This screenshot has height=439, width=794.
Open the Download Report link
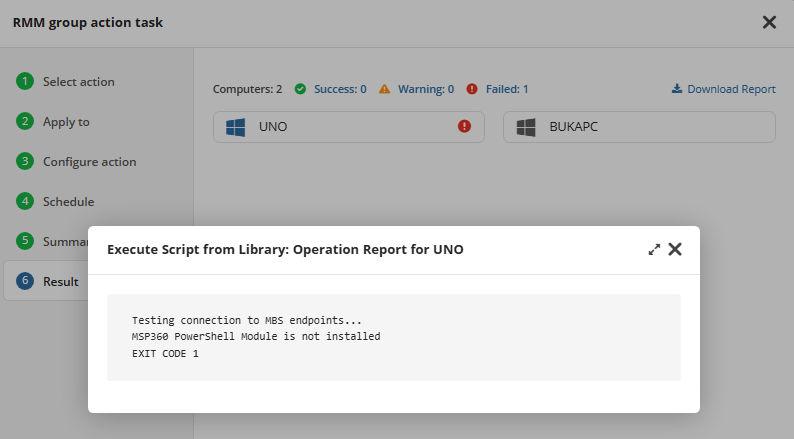click(x=731, y=89)
